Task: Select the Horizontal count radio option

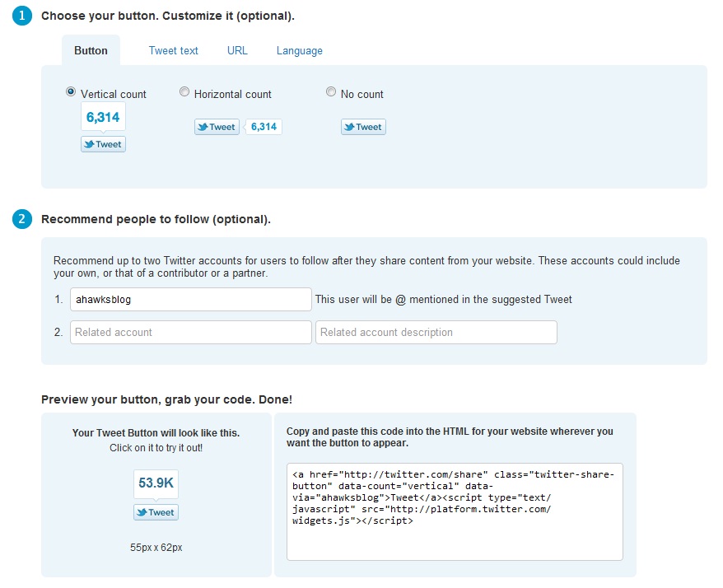Action: (184, 92)
